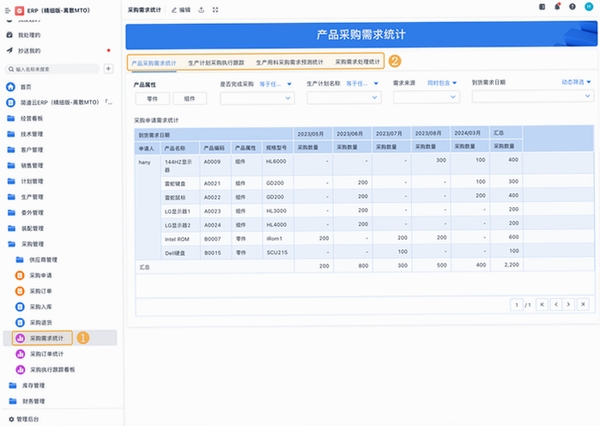
Task: Select the 产品采购需求统计 tab
Action: pyautogui.click(x=154, y=63)
